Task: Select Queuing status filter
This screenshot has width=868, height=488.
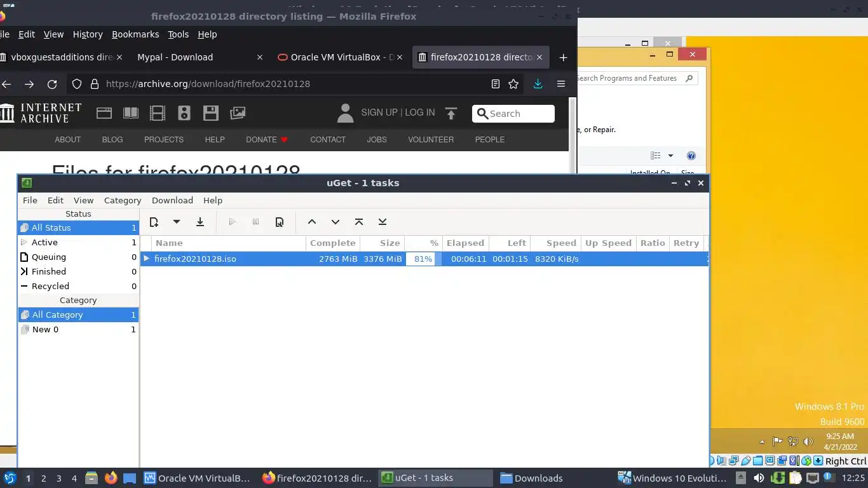Action: pos(78,257)
